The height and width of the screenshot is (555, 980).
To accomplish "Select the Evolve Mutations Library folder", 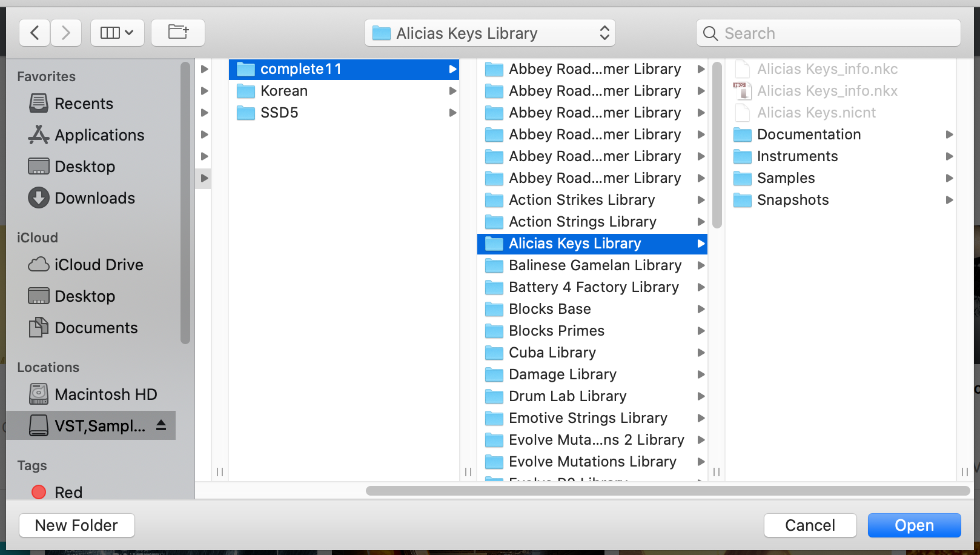I will point(592,462).
